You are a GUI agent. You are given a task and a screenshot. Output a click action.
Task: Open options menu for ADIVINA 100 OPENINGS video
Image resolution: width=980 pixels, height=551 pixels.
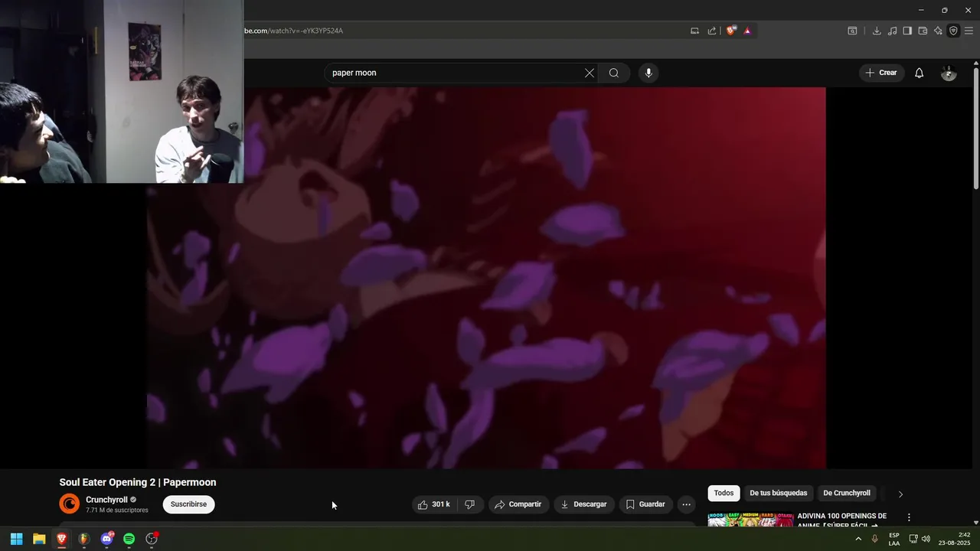[x=909, y=518]
